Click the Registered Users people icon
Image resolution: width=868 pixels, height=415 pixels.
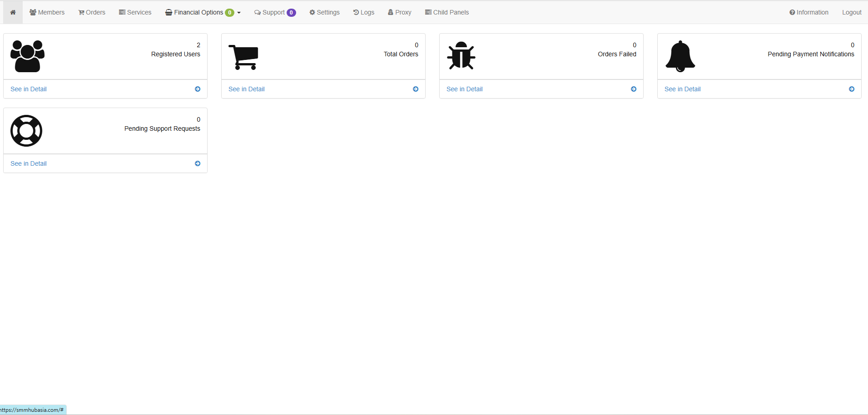pyautogui.click(x=27, y=56)
